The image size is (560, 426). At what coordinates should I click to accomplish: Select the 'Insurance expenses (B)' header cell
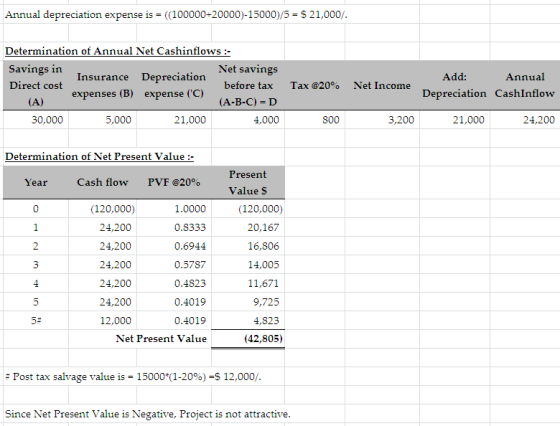pyautogui.click(x=102, y=85)
